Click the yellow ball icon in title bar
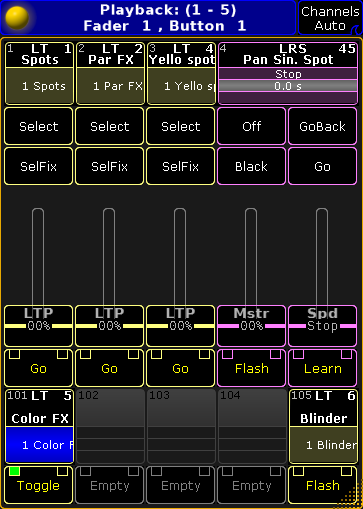The width and height of the screenshot is (363, 509). pyautogui.click(x=17, y=18)
